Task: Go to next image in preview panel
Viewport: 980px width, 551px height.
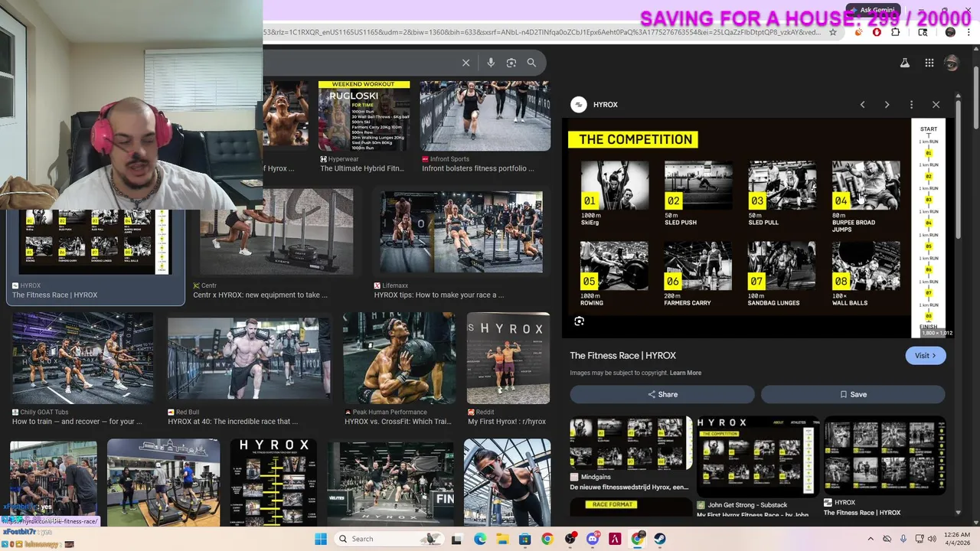Action: [887, 105]
